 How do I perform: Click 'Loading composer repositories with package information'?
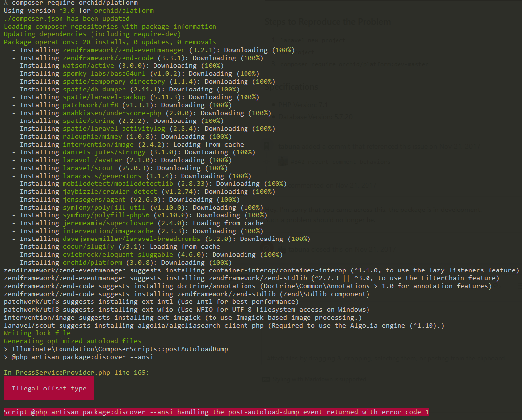pos(110,26)
